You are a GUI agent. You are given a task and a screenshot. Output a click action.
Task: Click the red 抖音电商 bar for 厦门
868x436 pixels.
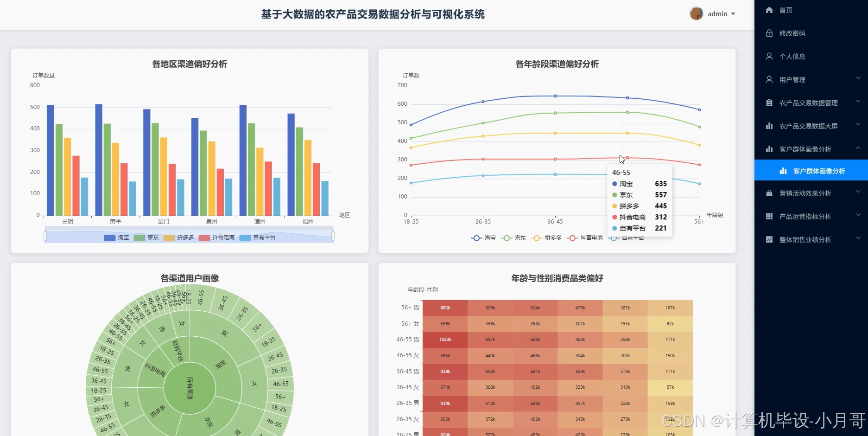[x=172, y=190]
